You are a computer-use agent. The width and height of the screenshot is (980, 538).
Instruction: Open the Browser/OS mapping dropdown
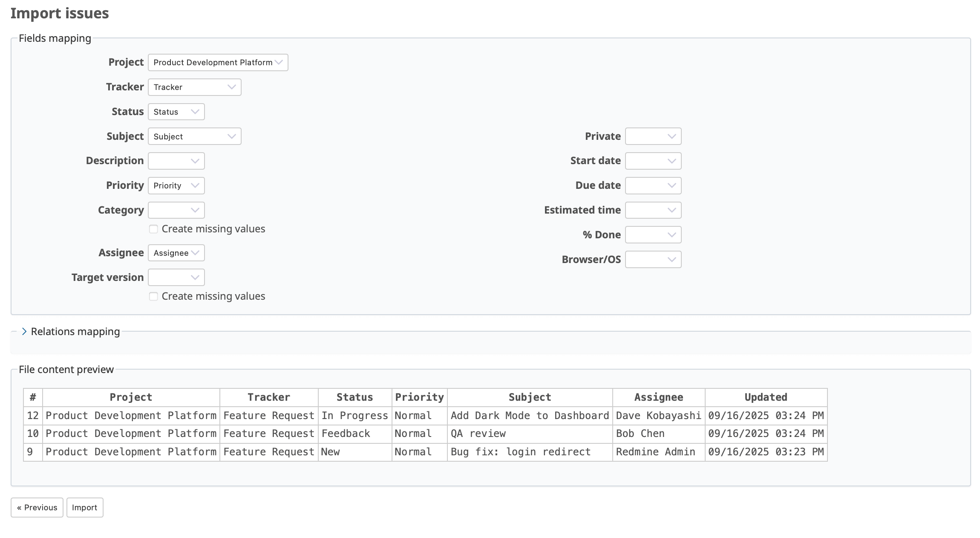[653, 260]
